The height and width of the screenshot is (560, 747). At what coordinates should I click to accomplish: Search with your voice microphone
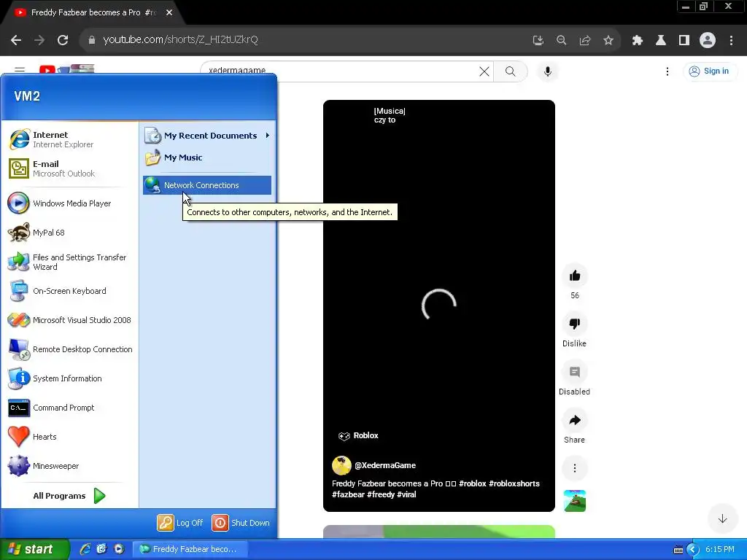click(x=548, y=71)
